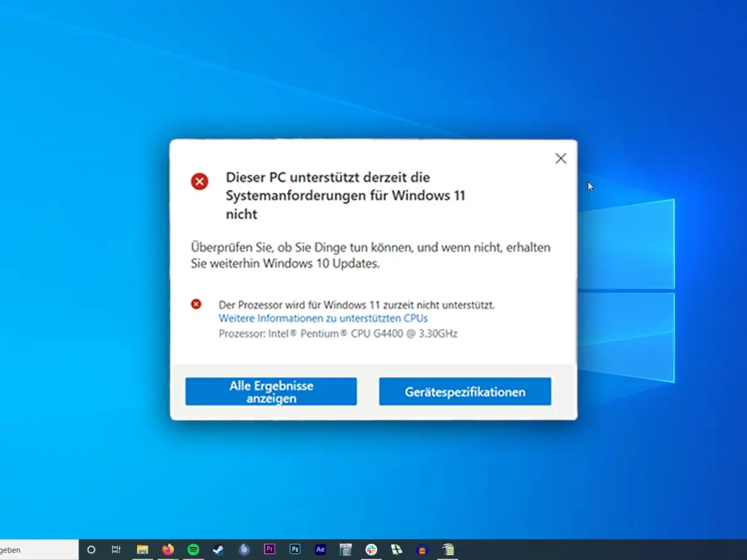This screenshot has height=560, width=747.
Task: Click the Cortana circle icon
Action: pos(92,549)
